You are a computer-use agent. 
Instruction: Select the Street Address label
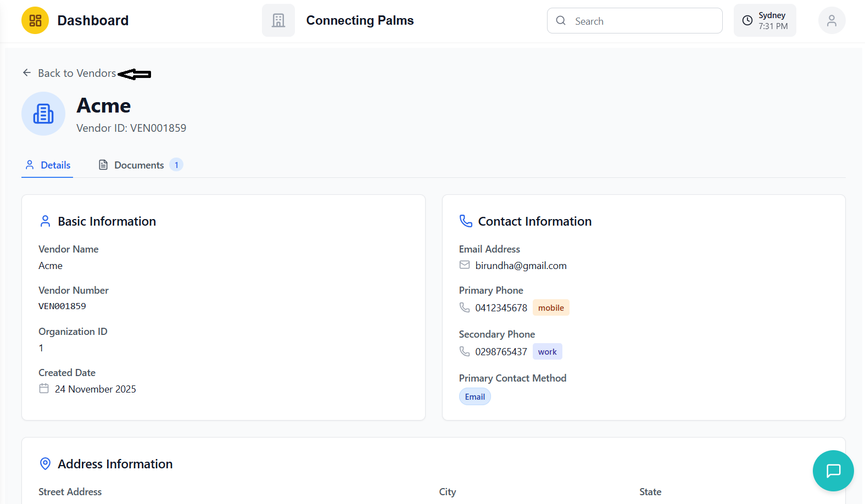click(x=70, y=492)
